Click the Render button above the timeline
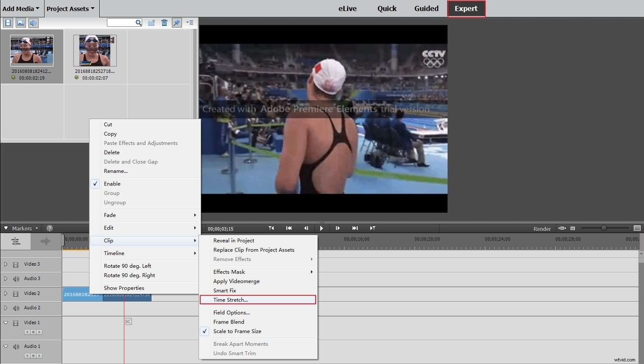644x364 pixels. [x=542, y=228]
